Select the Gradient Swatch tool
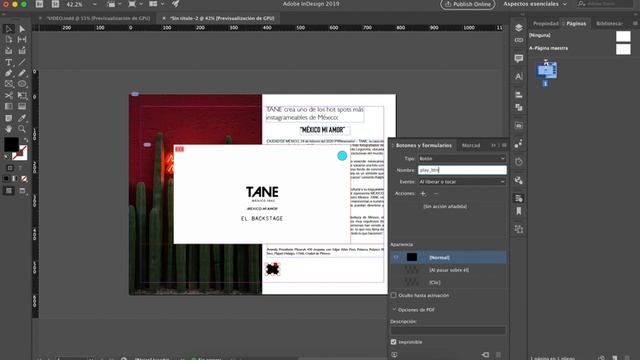Image resolution: width=640 pixels, height=360 pixels. point(9,107)
